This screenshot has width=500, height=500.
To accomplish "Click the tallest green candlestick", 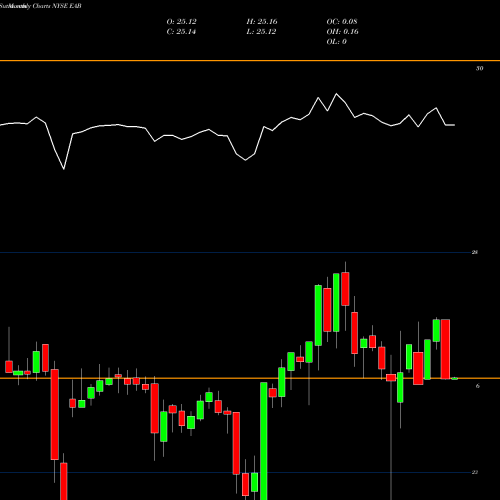I will tap(263, 441).
